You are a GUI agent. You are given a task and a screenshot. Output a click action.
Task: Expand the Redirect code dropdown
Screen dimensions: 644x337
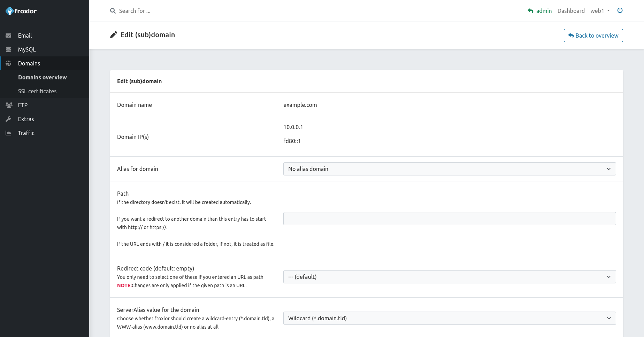449,277
